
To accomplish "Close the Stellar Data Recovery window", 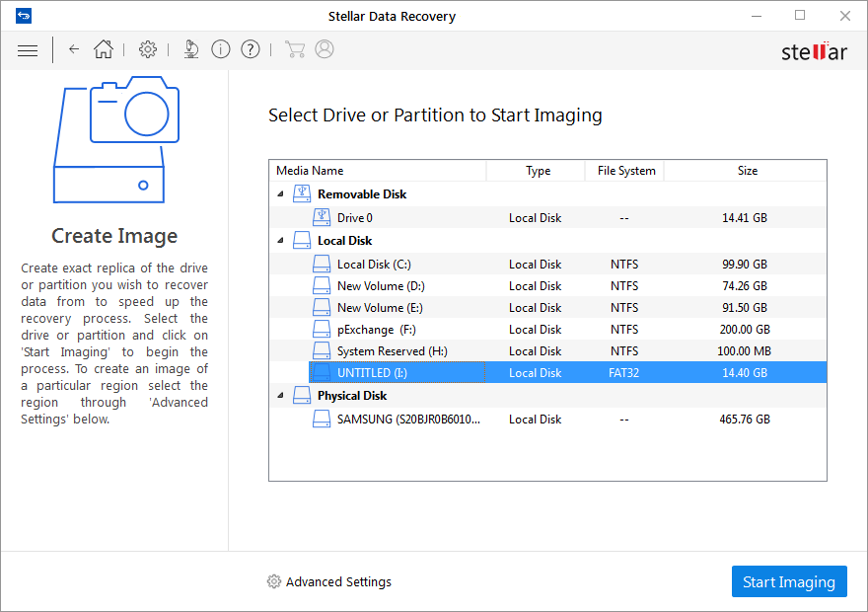I will click(x=844, y=16).
